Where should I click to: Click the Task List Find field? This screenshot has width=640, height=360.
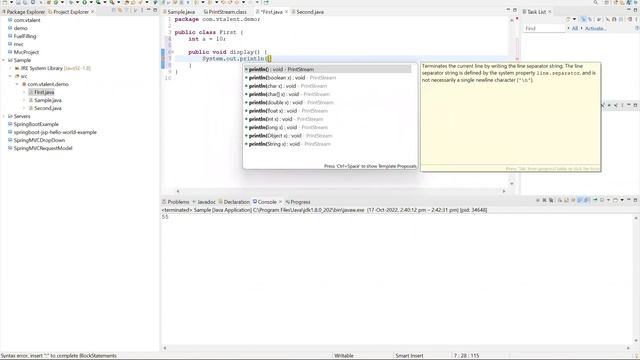[544, 28]
